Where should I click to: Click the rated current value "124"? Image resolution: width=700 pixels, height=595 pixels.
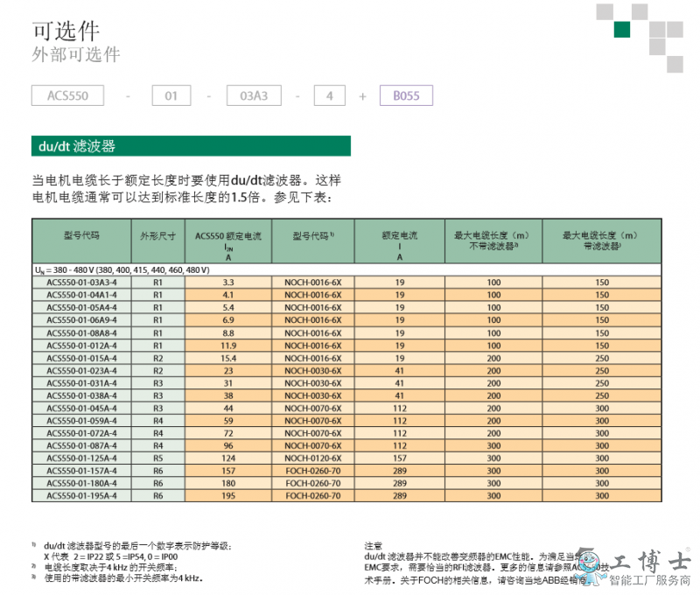(228, 458)
